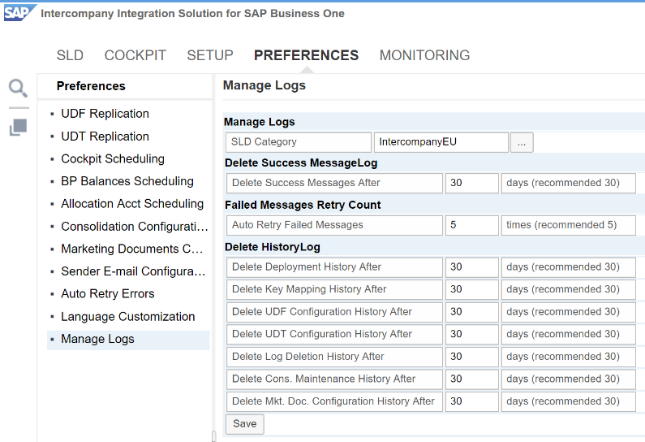Click the IntercompanyEU SLD category field
The width and height of the screenshot is (645, 442).
tap(440, 142)
